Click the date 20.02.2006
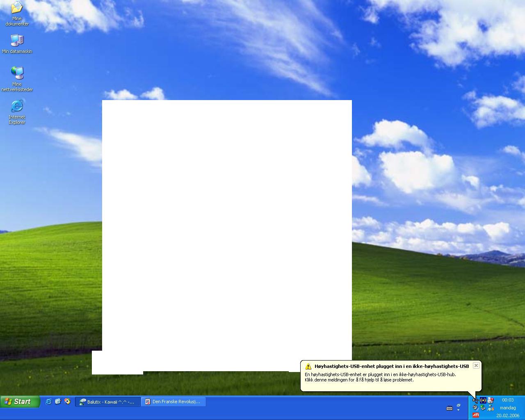Image resolution: width=525 pixels, height=420 pixels. [x=508, y=415]
